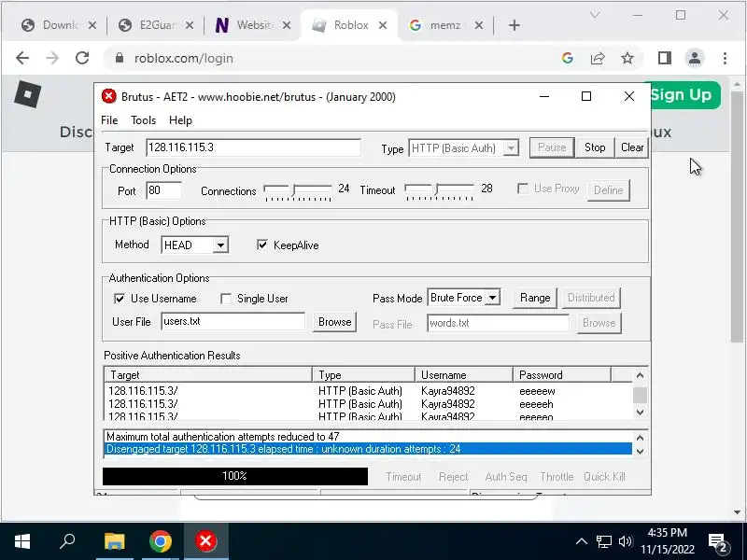
Task: Click the Port input field
Action: (163, 190)
